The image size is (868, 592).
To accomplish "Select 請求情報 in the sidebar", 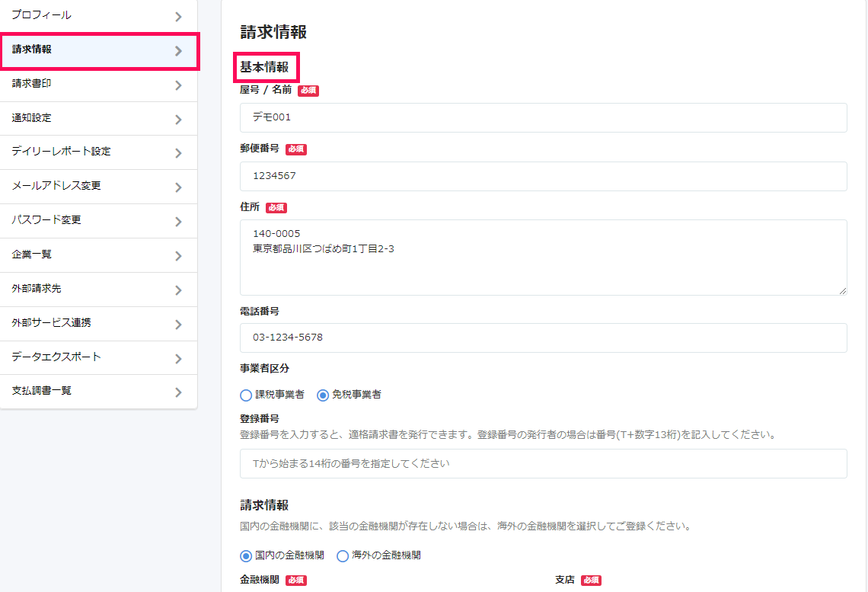I will 98,50.
